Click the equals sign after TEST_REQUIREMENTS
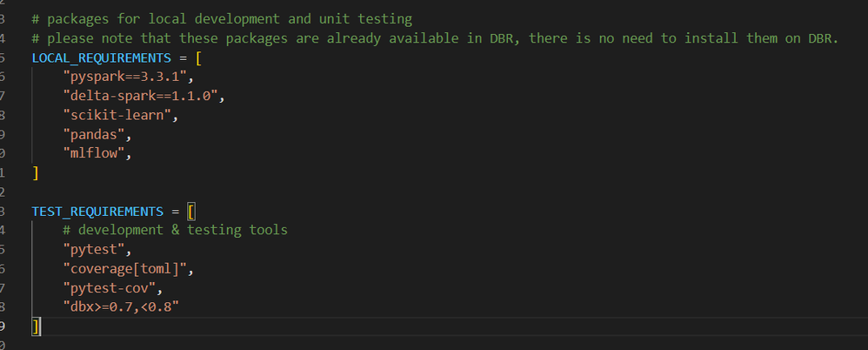 176,212
